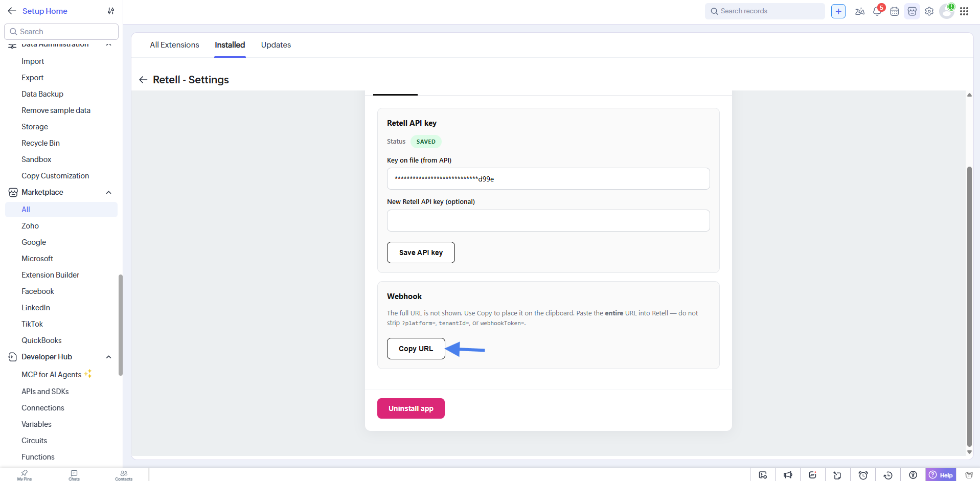980x481 pixels.
Task: Click the sidebar Search field
Action: (61, 32)
